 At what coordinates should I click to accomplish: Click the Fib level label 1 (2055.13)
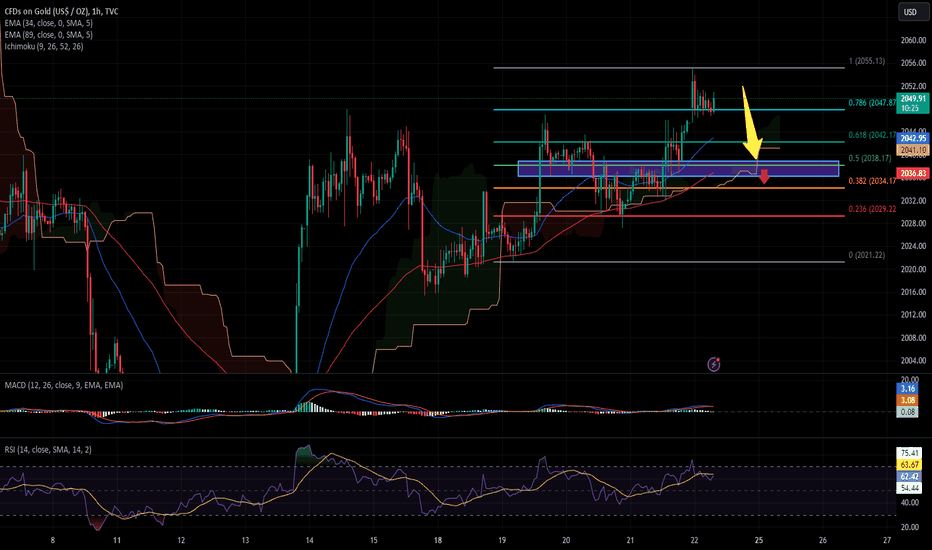click(x=866, y=61)
